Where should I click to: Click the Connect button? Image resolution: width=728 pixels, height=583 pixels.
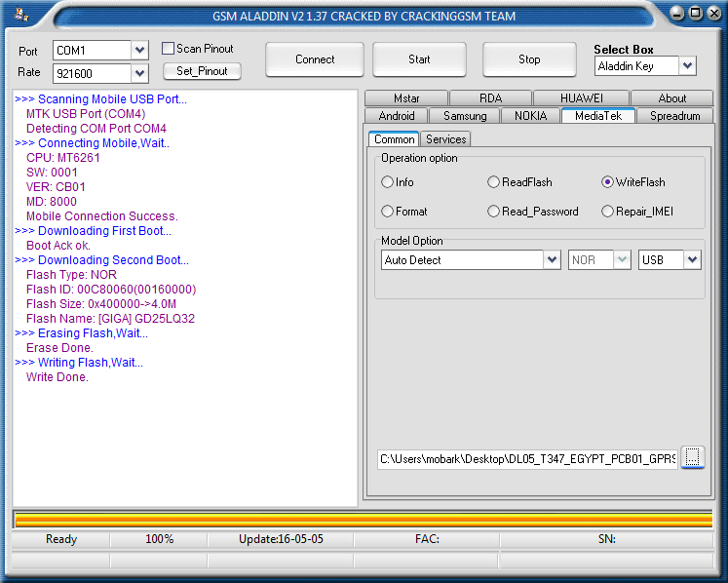315,59
